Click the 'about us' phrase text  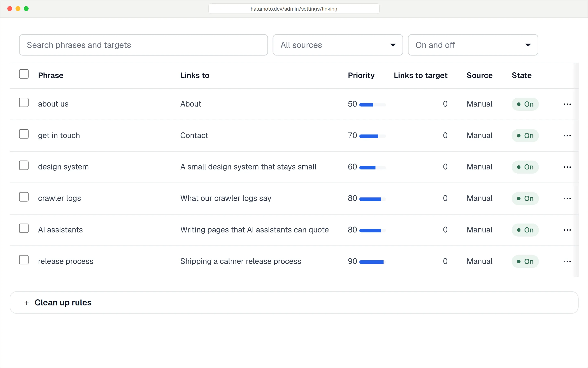tap(53, 104)
